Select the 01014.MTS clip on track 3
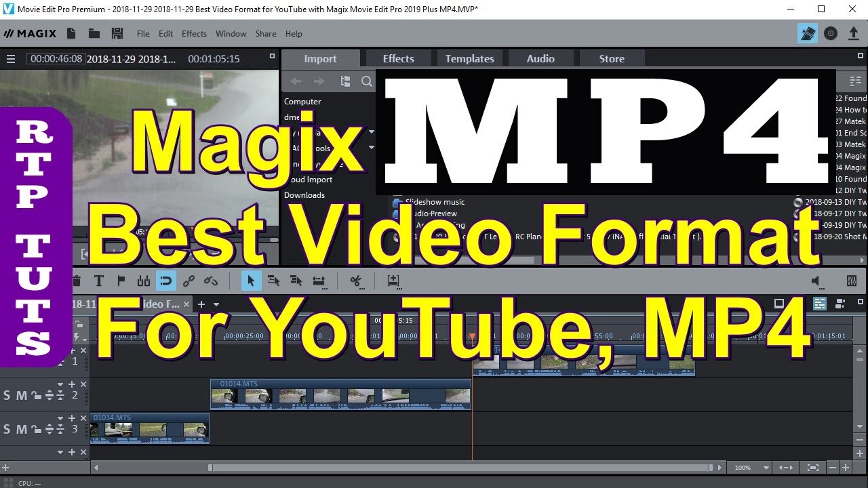The width and height of the screenshot is (868, 488). coord(149,428)
